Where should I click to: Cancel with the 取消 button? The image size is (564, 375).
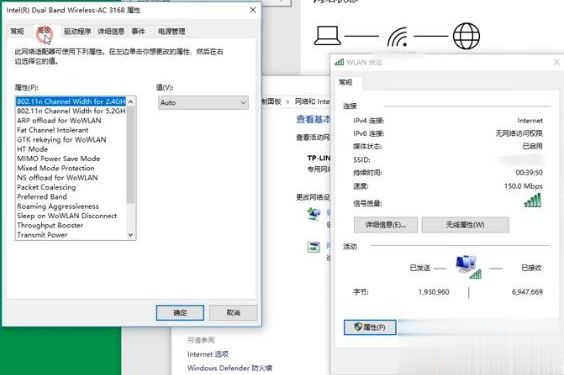pos(233,313)
